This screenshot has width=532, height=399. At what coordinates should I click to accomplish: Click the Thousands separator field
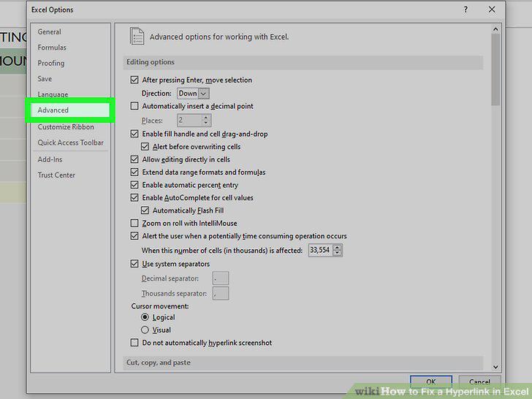click(x=221, y=294)
